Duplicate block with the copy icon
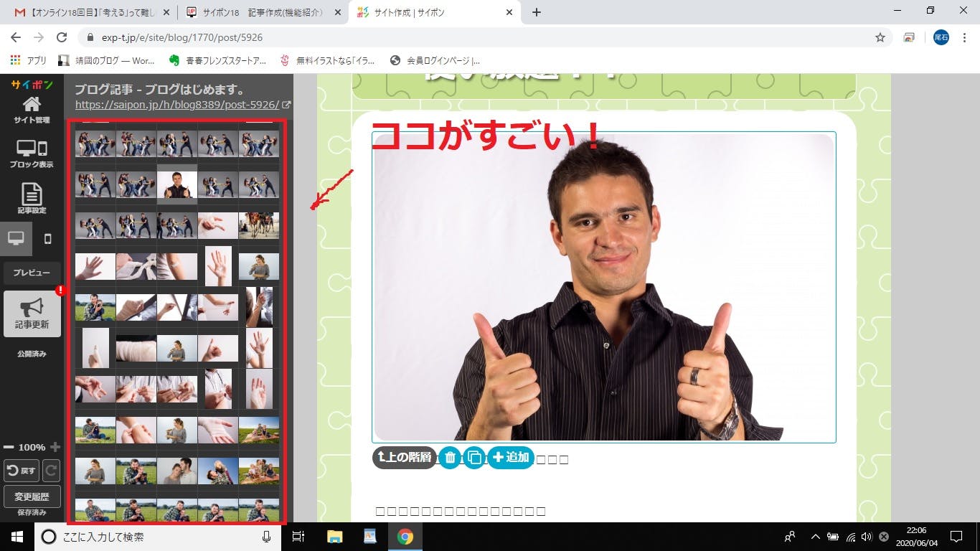This screenshot has height=551, width=980. click(x=474, y=458)
